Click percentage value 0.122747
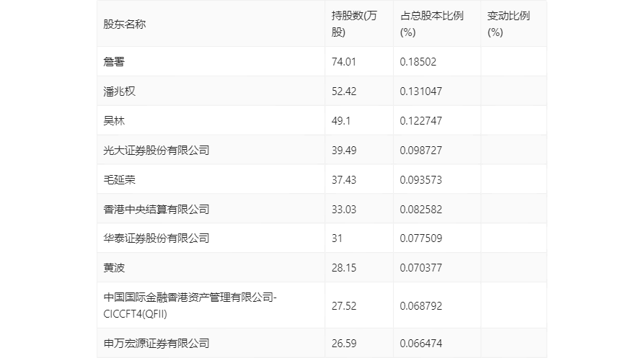This screenshot has height=358, width=644. [x=421, y=121]
